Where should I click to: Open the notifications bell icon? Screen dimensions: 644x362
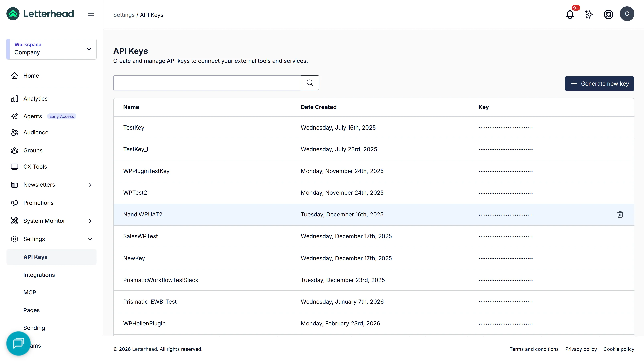pyautogui.click(x=570, y=14)
